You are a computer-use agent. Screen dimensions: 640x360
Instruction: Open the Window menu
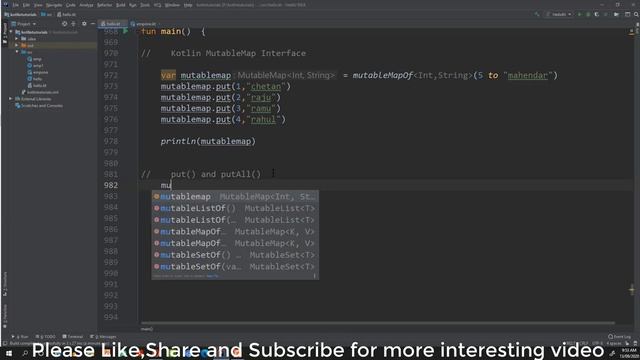click(x=173, y=5)
